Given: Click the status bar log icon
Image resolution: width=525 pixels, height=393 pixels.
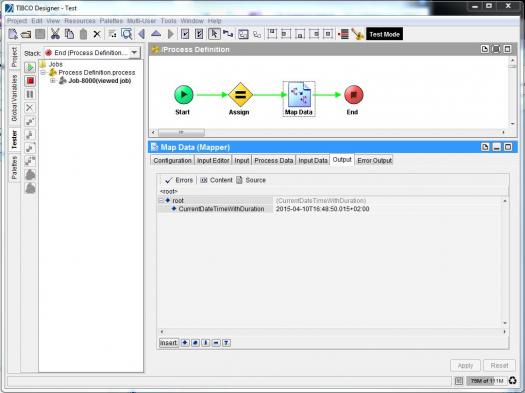Looking at the screenshot, I should (459, 381).
